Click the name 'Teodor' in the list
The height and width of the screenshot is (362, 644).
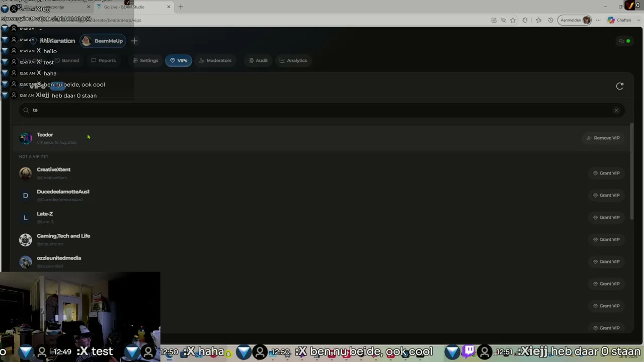[x=45, y=135]
